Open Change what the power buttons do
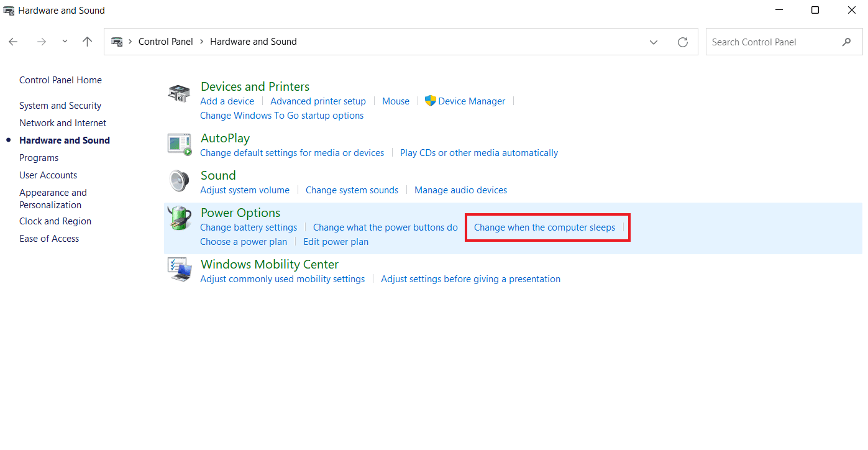The width and height of the screenshot is (868, 450). coord(385,227)
